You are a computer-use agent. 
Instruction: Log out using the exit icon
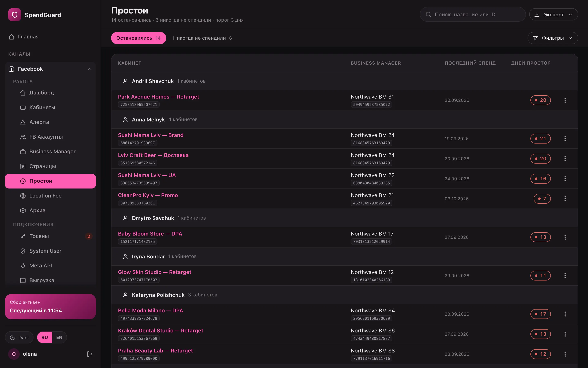[90, 354]
